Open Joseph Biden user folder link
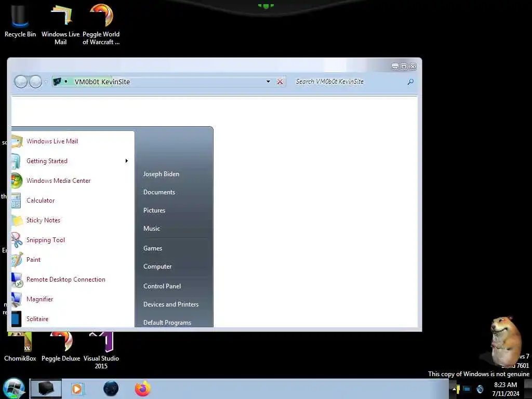The height and width of the screenshot is (399, 532). coord(161,174)
